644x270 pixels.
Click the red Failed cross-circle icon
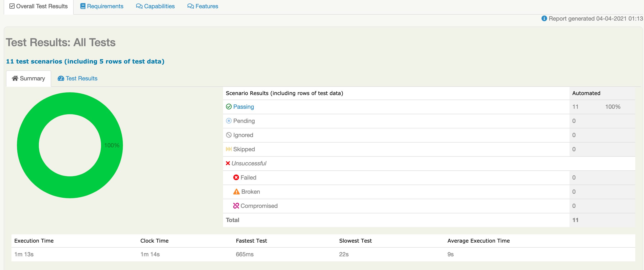point(236,177)
